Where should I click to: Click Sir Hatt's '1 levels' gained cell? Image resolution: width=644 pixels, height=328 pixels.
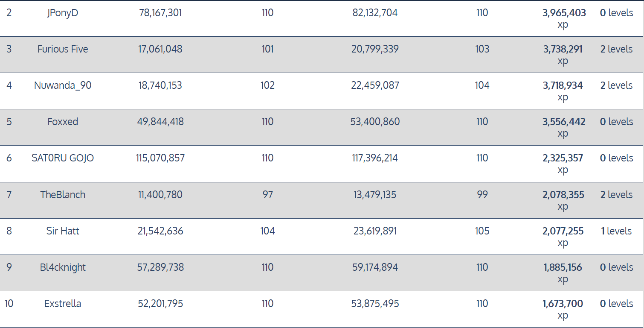coord(616,231)
